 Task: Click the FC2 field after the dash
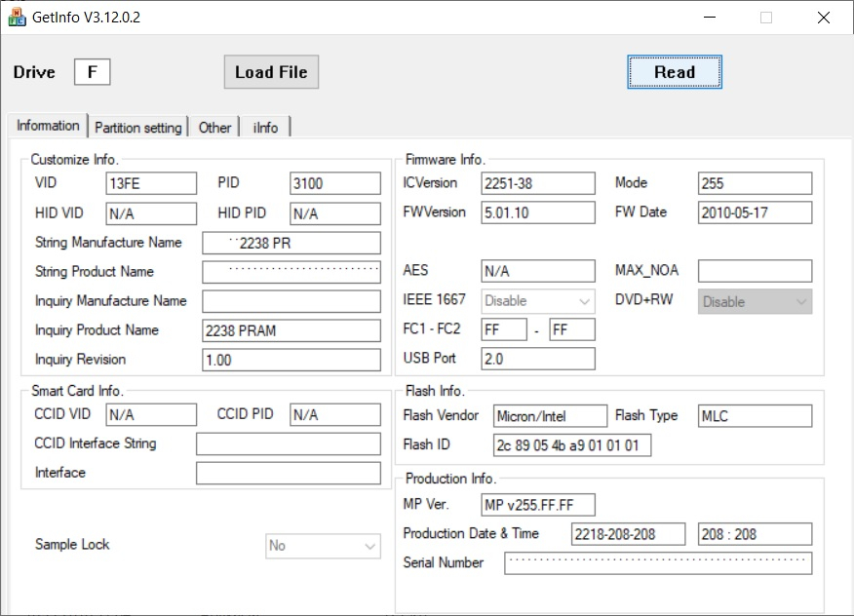[x=572, y=329]
